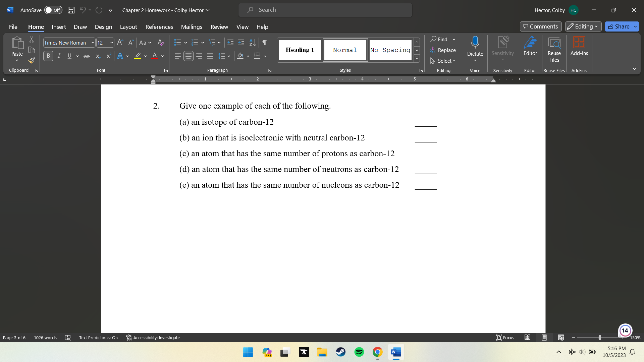644x362 pixels.
Task: Toggle bold formatting
Action: click(x=48, y=56)
